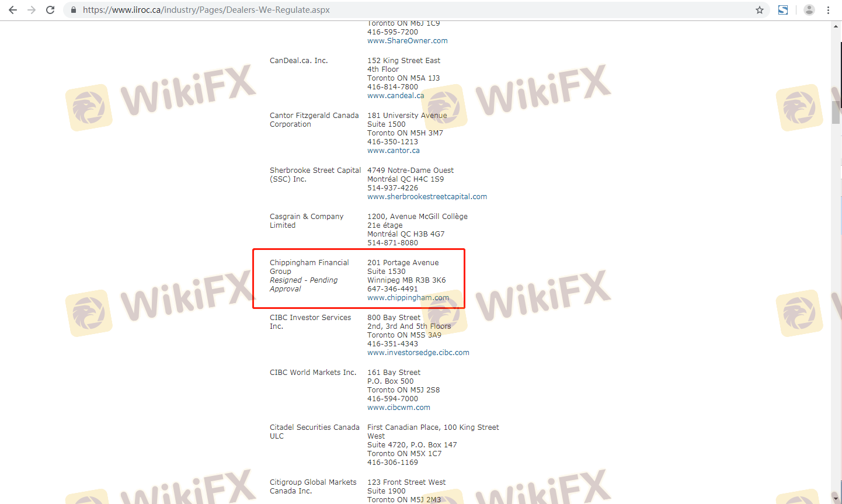This screenshot has height=504, width=842.
Task: Click phone number 416-306-1169
Action: click(x=392, y=463)
